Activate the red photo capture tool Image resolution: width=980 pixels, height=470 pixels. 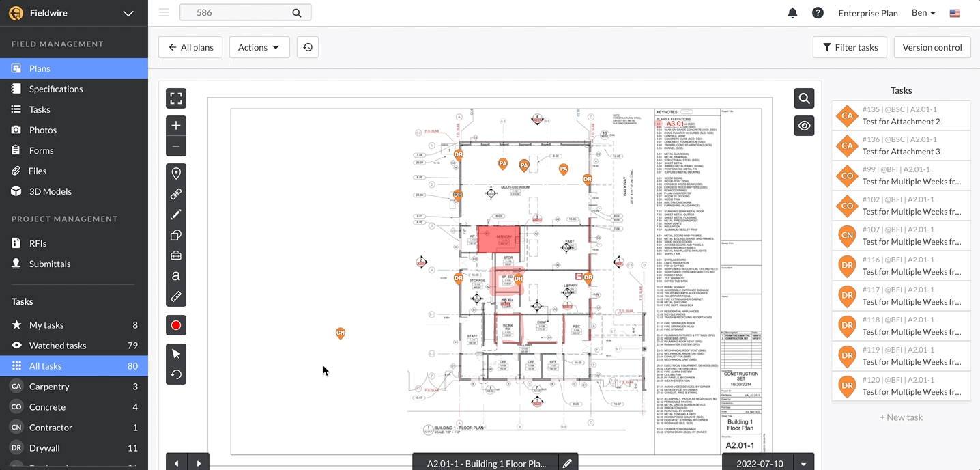click(x=176, y=324)
